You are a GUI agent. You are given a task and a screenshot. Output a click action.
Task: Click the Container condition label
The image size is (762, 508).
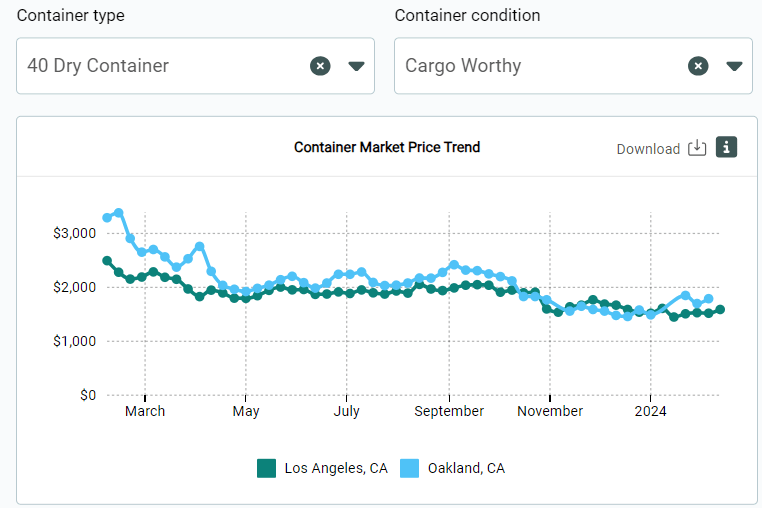click(x=467, y=16)
